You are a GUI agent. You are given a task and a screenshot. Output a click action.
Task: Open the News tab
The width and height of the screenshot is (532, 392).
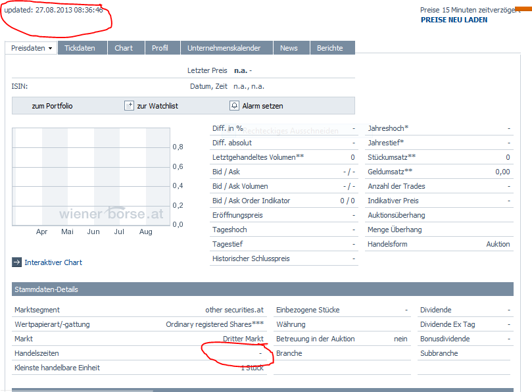291,48
